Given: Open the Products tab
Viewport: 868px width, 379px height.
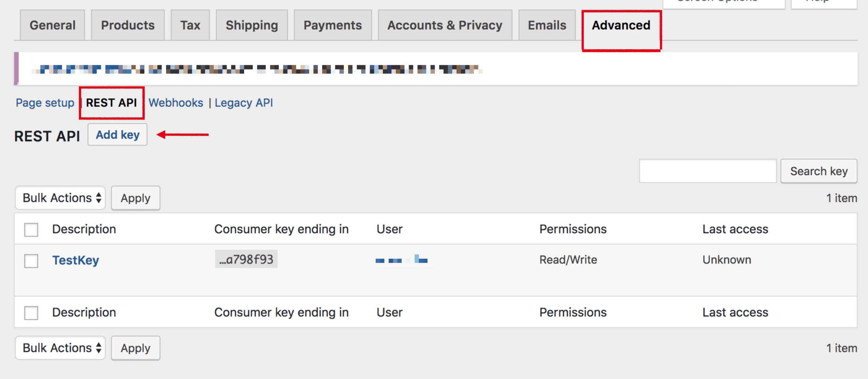Looking at the screenshot, I should pyautogui.click(x=127, y=25).
